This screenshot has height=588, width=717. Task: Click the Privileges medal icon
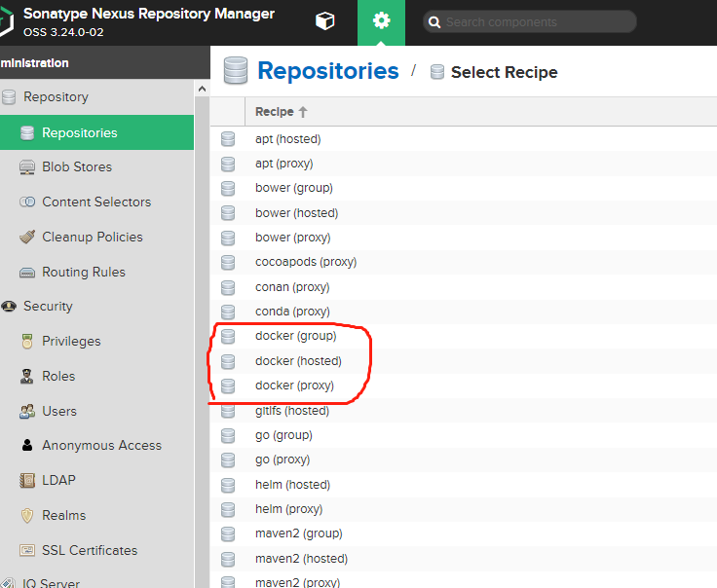coord(27,342)
